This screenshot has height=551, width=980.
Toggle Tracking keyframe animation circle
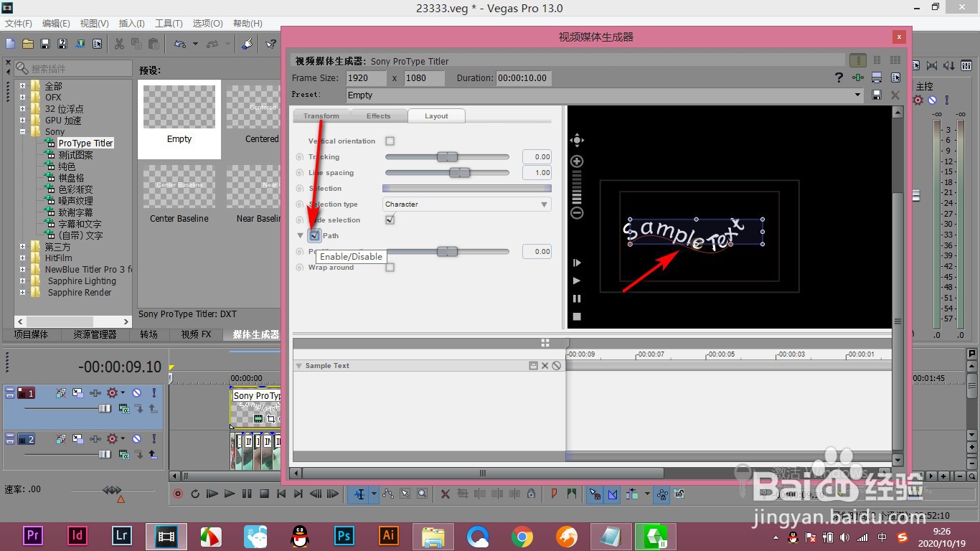[300, 157]
